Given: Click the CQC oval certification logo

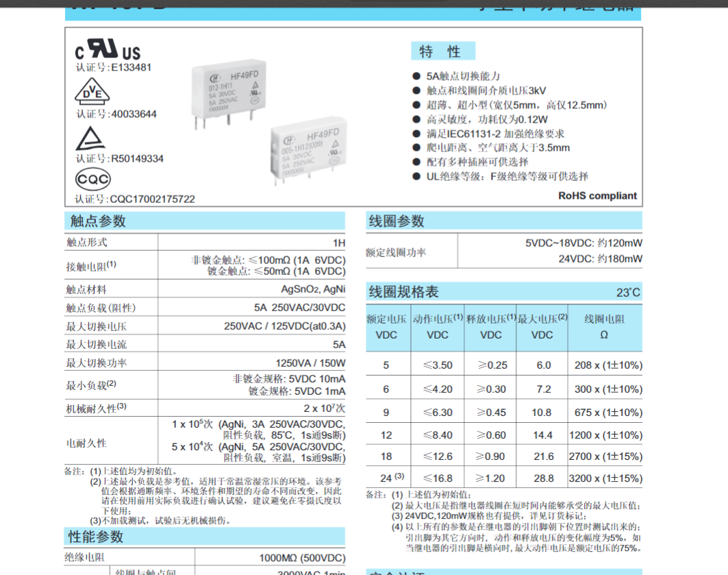Looking at the screenshot, I should [92, 179].
